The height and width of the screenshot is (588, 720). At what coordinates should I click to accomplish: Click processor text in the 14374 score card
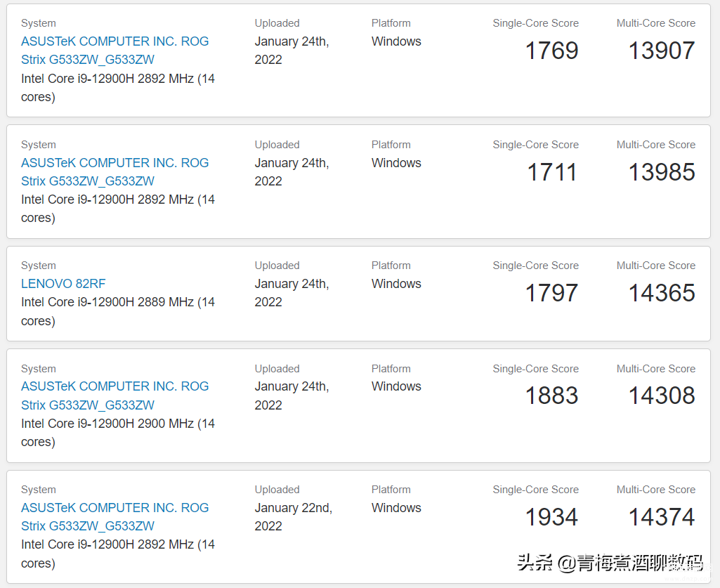pos(118,554)
